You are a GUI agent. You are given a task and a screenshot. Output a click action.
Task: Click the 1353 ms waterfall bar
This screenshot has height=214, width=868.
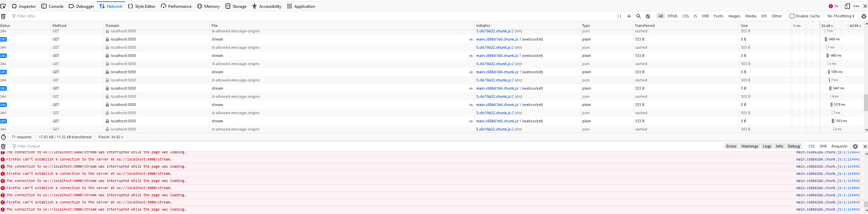833,121
